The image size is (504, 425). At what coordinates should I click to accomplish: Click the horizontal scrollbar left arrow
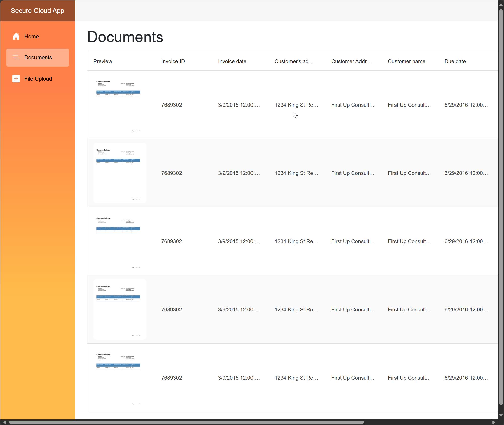click(4, 422)
